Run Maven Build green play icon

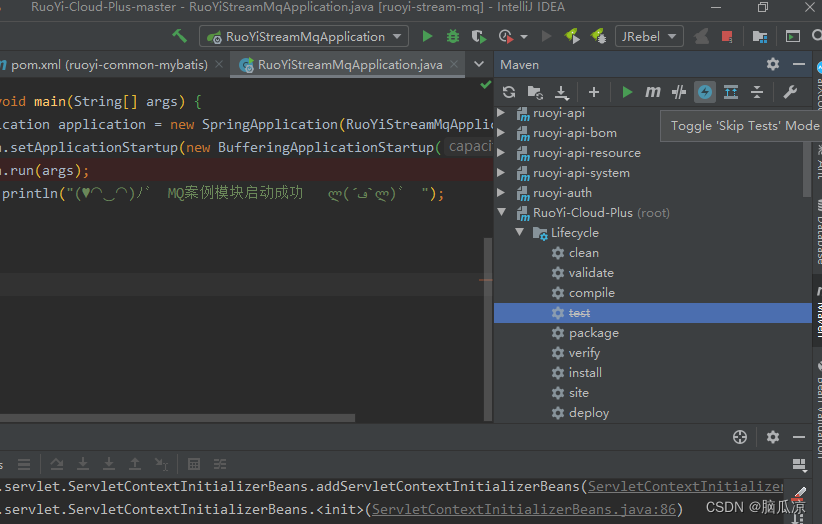coord(626,92)
